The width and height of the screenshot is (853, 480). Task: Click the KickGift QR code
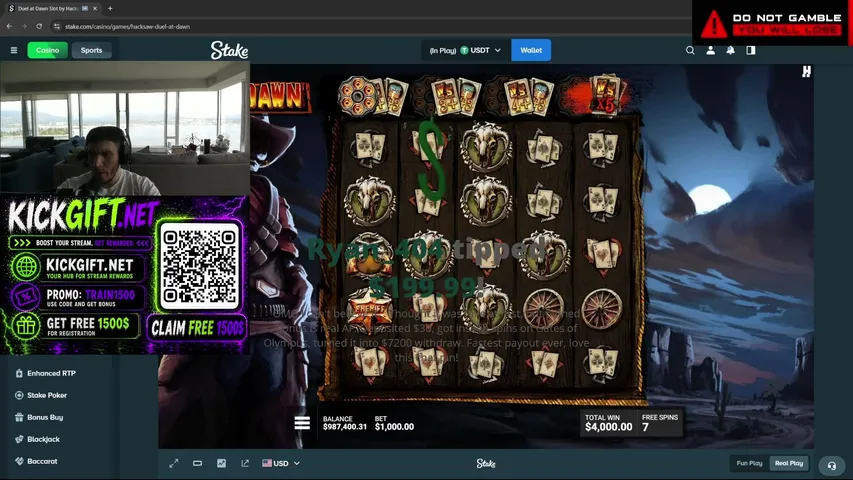(199, 266)
